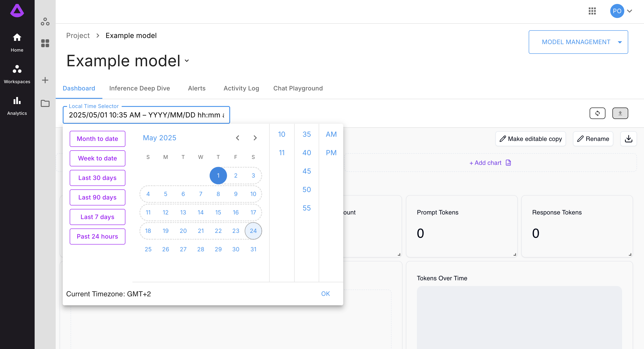Image resolution: width=644 pixels, height=349 pixels.
Task: Select the Week to date preset
Action: [98, 158]
